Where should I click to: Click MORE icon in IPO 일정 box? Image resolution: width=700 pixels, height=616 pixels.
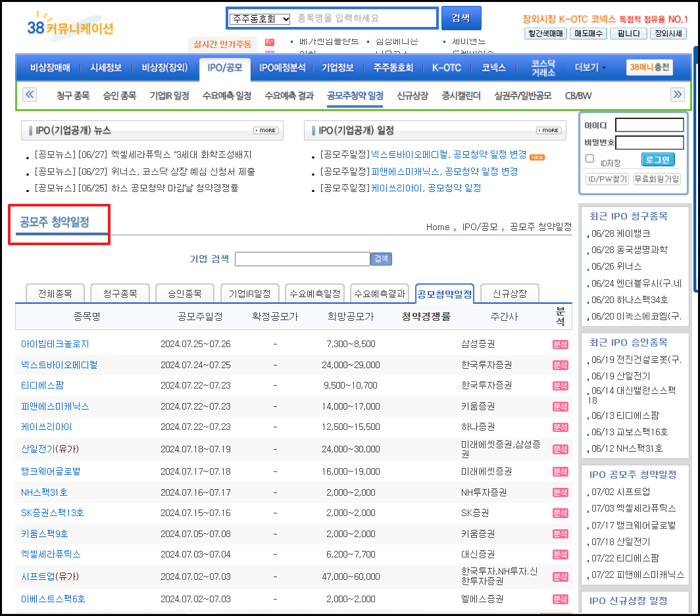coord(549,130)
